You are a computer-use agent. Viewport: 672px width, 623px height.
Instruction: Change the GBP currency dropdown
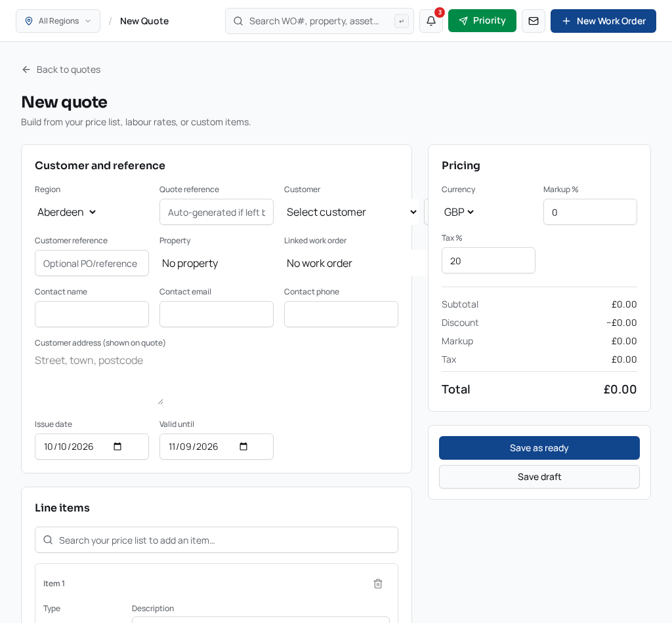(459, 212)
